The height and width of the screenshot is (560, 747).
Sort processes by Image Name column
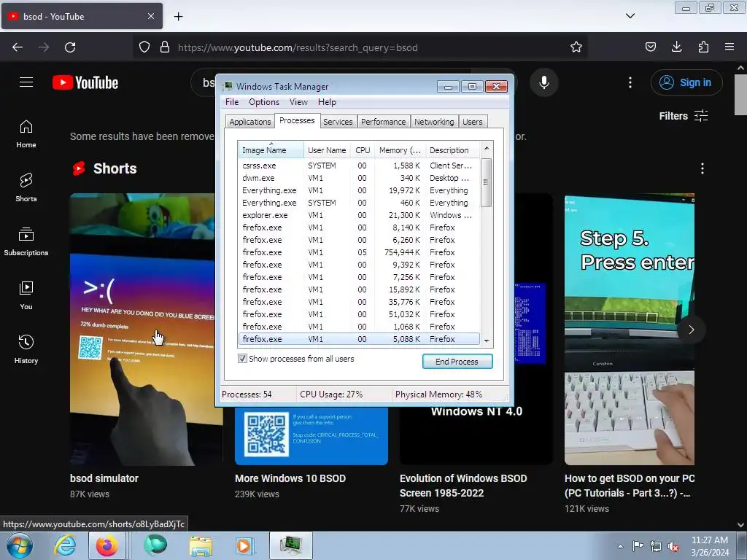(x=271, y=150)
